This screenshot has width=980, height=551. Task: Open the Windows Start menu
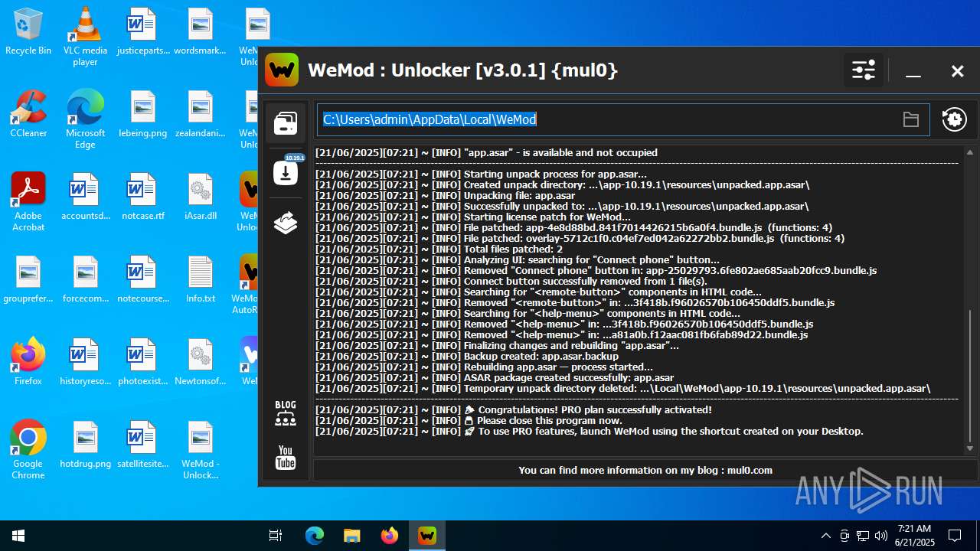(x=18, y=536)
